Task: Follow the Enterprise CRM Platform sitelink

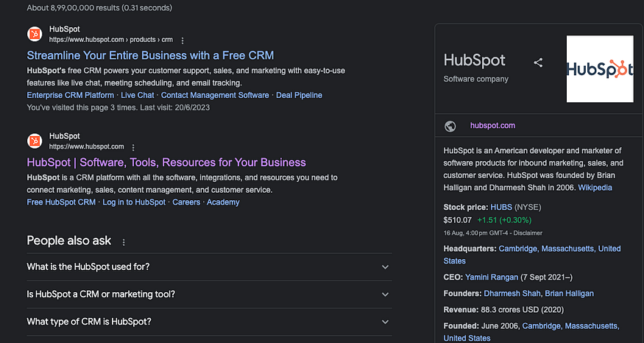Action: pos(70,95)
